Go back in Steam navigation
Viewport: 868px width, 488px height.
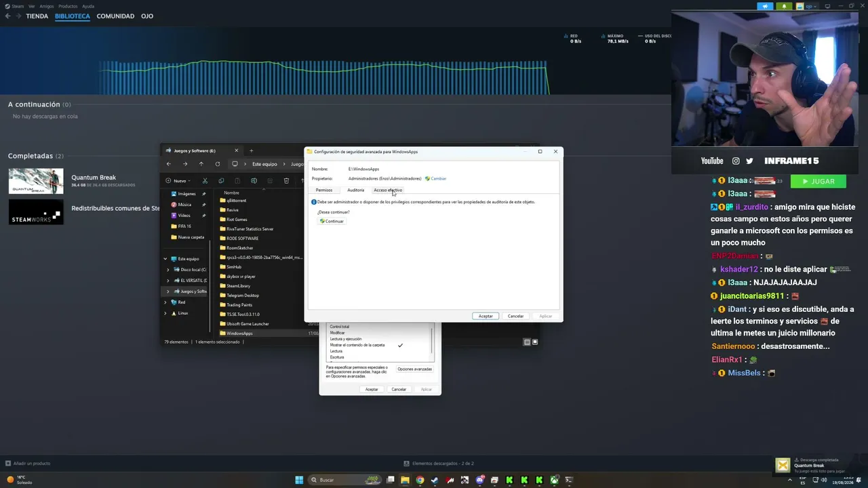pyautogui.click(x=8, y=16)
